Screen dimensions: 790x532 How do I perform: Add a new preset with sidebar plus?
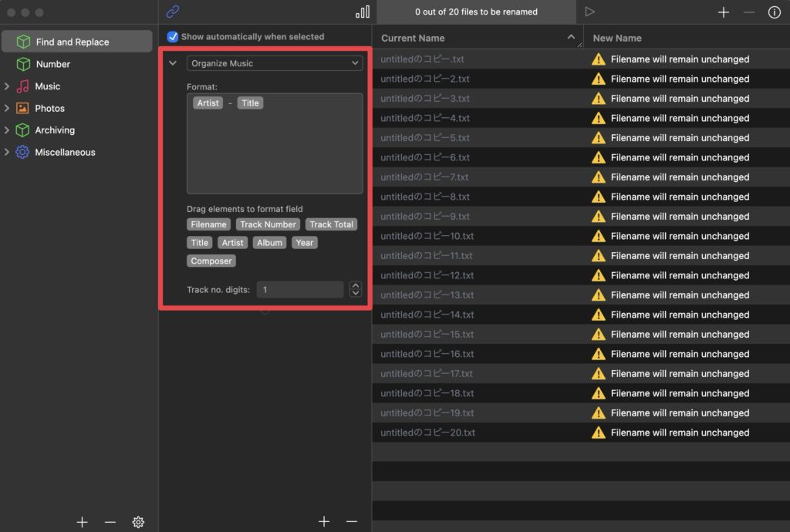click(83, 522)
